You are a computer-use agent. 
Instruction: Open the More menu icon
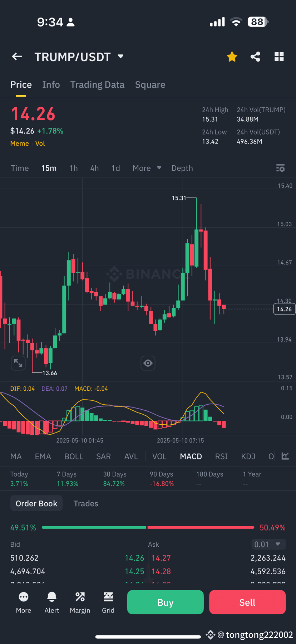coord(24,602)
